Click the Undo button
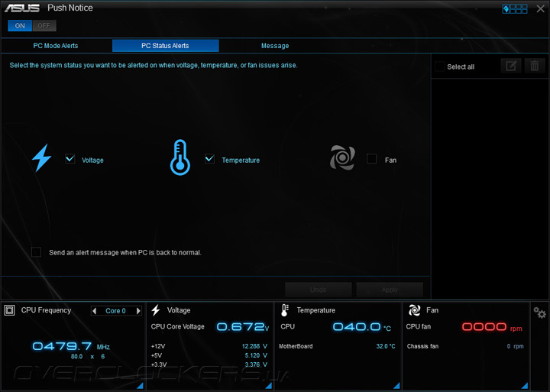Image resolution: width=550 pixels, height=392 pixels. point(318,290)
